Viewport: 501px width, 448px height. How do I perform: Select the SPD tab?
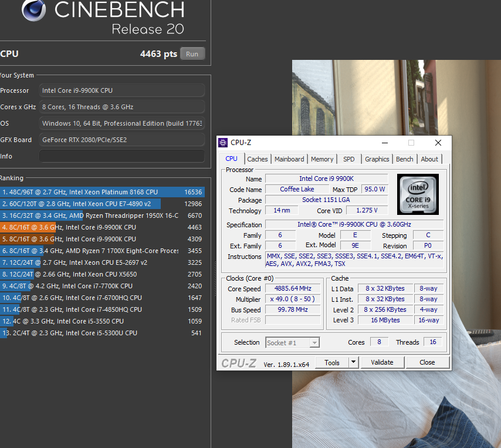coord(349,159)
